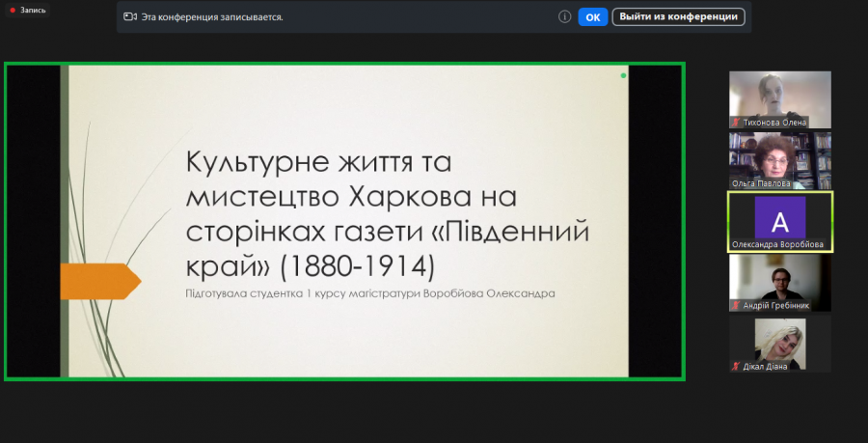
Task: Click the muted mic icon next to Тихонова Олена
Action: [x=736, y=123]
